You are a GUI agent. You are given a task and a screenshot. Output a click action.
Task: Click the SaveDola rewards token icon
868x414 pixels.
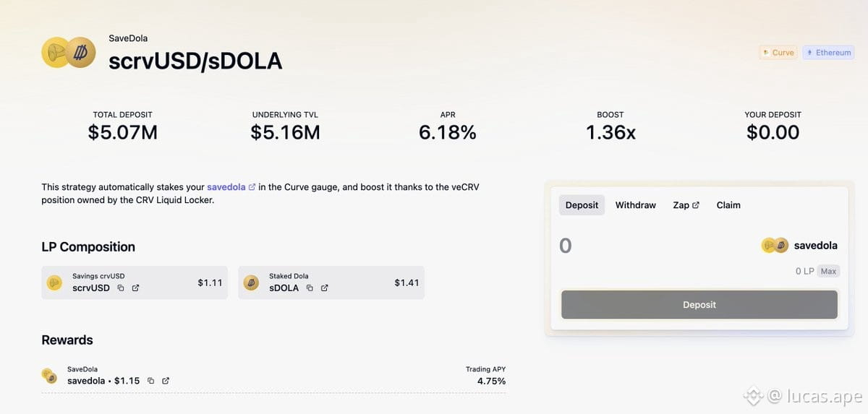coord(49,375)
